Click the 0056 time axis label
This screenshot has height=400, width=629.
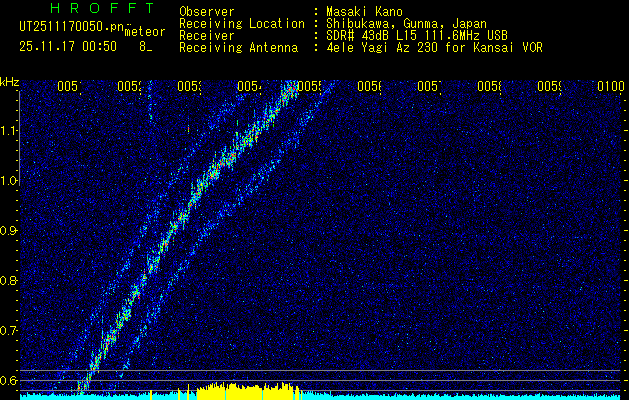[x=370, y=86]
